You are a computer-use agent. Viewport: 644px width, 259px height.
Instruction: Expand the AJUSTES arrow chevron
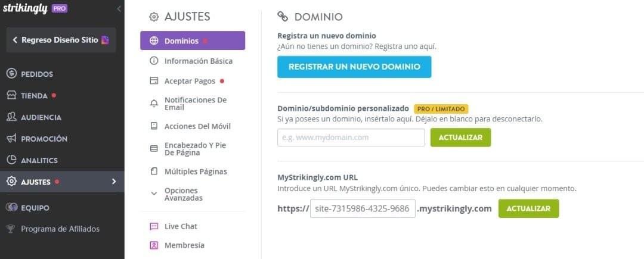[x=114, y=182]
